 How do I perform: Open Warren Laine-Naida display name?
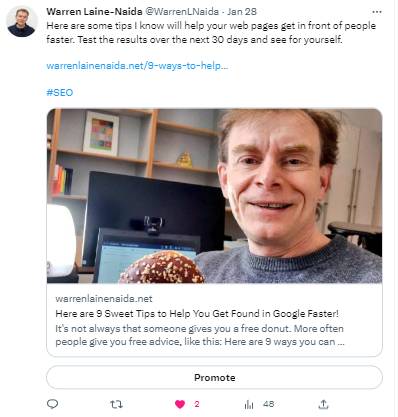pyautogui.click(x=94, y=12)
